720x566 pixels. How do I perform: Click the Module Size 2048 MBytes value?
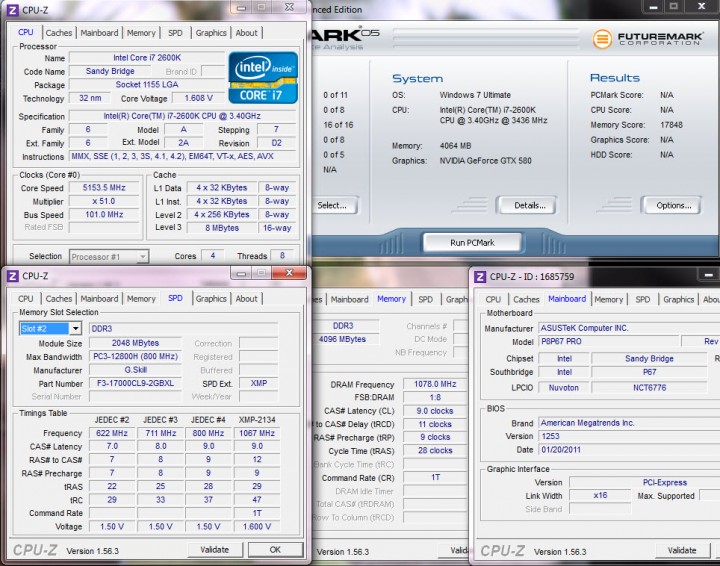[x=135, y=343]
